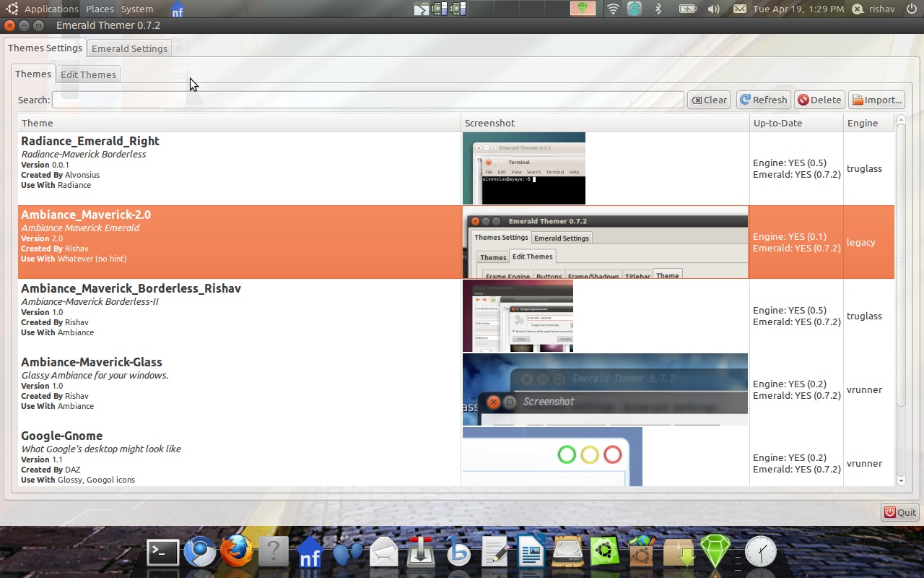Click the 'nf' launcher in top panel
Image resolution: width=924 pixels, height=578 pixels.
tap(178, 9)
